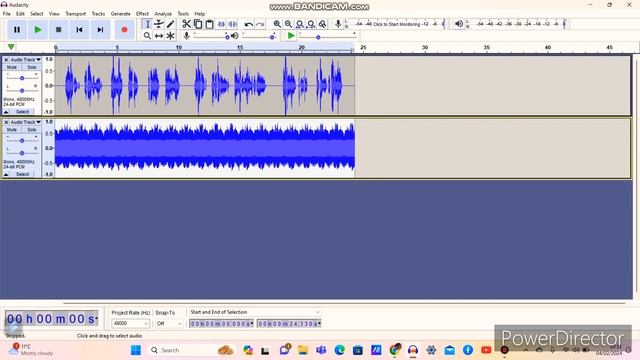
Task: Collapse the first track with the arrow
Action: coord(6,112)
